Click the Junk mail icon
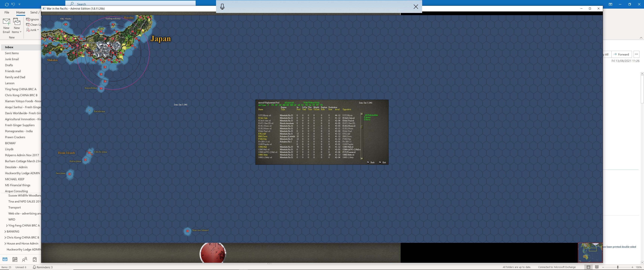The image size is (644, 270). pyautogui.click(x=28, y=30)
